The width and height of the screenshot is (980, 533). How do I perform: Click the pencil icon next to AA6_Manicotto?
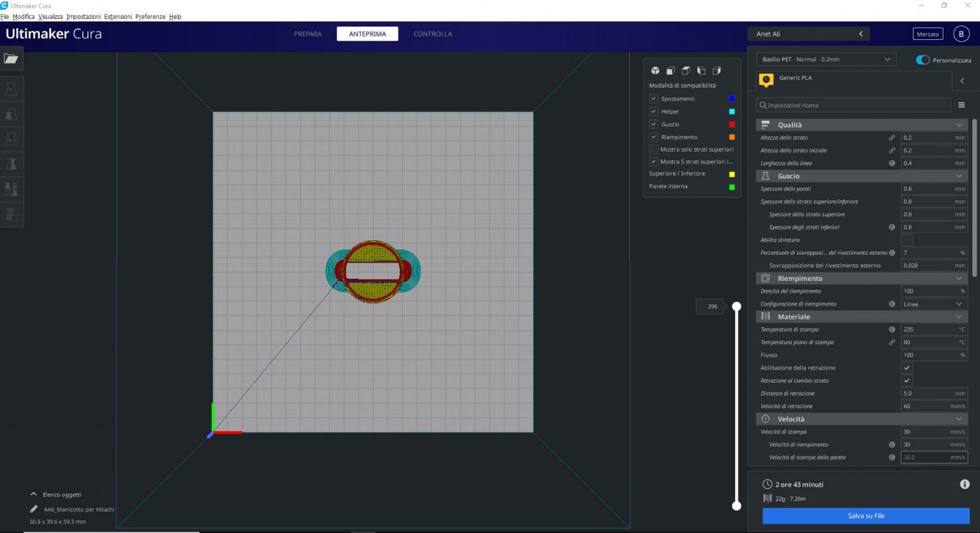pos(34,509)
